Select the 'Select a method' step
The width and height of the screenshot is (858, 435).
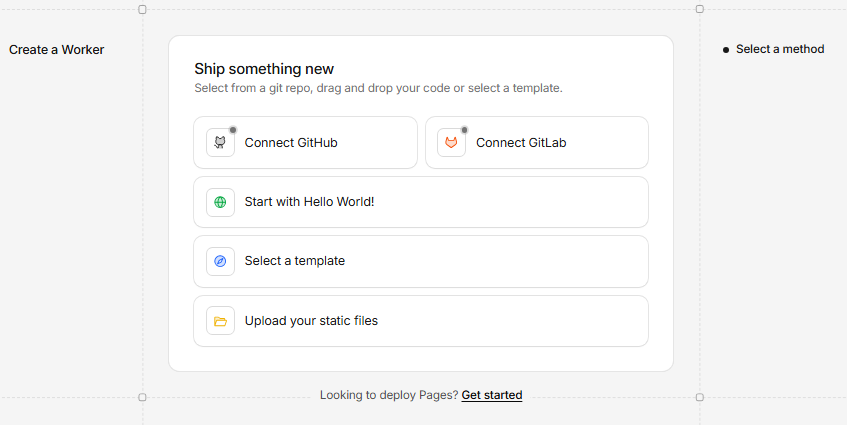(774, 49)
